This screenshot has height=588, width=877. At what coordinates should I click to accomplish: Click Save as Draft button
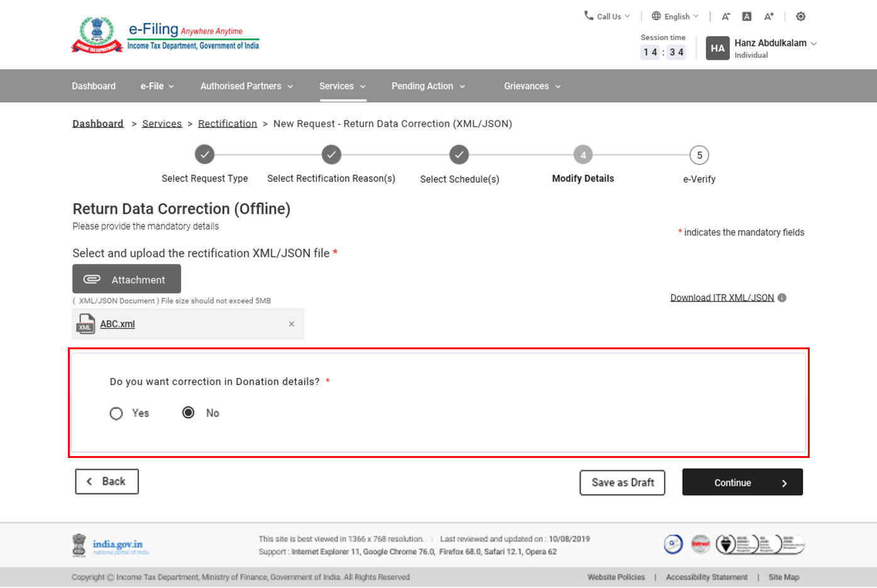pyautogui.click(x=622, y=482)
